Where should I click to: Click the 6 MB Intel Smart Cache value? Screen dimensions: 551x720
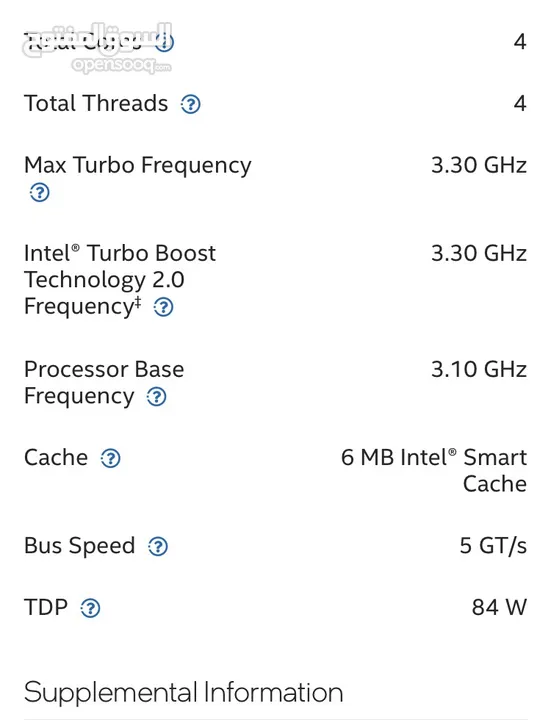[x=434, y=470]
